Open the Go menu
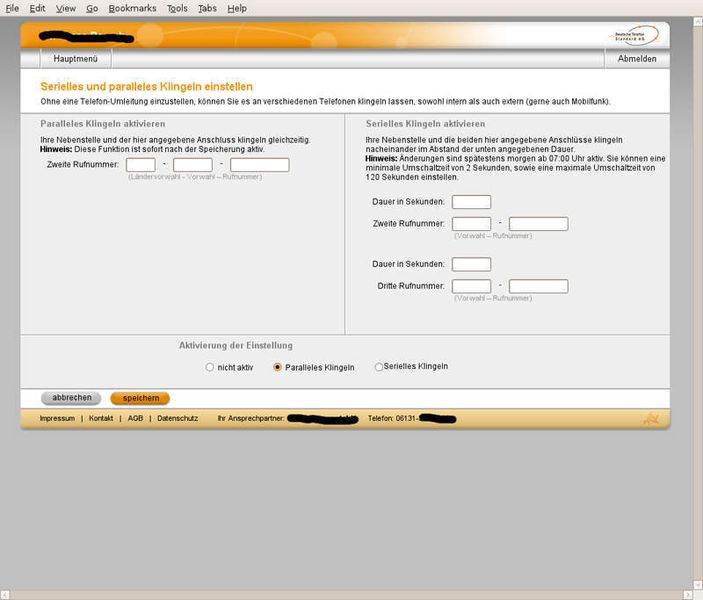 point(92,8)
